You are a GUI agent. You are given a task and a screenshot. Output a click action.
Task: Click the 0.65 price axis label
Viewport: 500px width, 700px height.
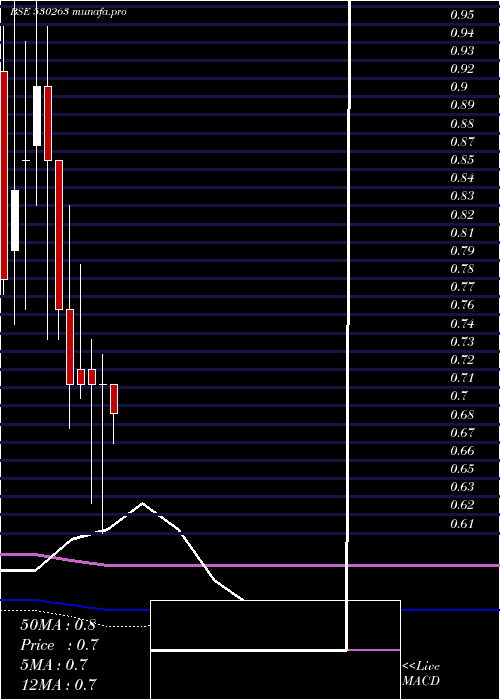pos(462,469)
